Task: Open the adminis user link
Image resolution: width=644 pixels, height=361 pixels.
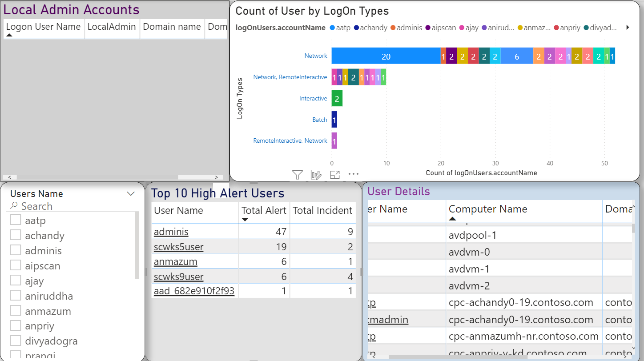Action: (171, 232)
